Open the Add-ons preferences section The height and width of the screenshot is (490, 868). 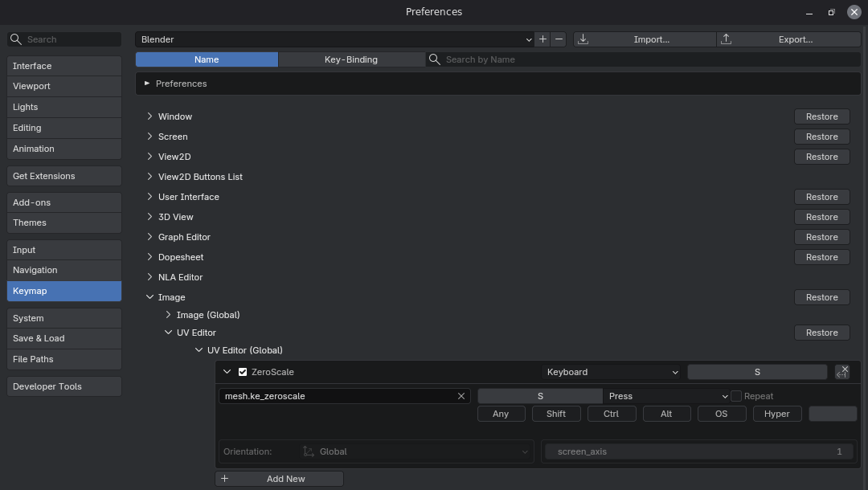[64, 202]
